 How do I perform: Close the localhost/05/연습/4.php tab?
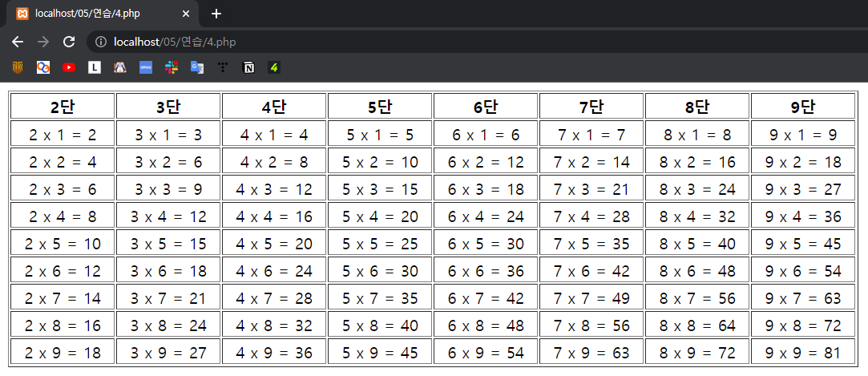tap(186, 14)
